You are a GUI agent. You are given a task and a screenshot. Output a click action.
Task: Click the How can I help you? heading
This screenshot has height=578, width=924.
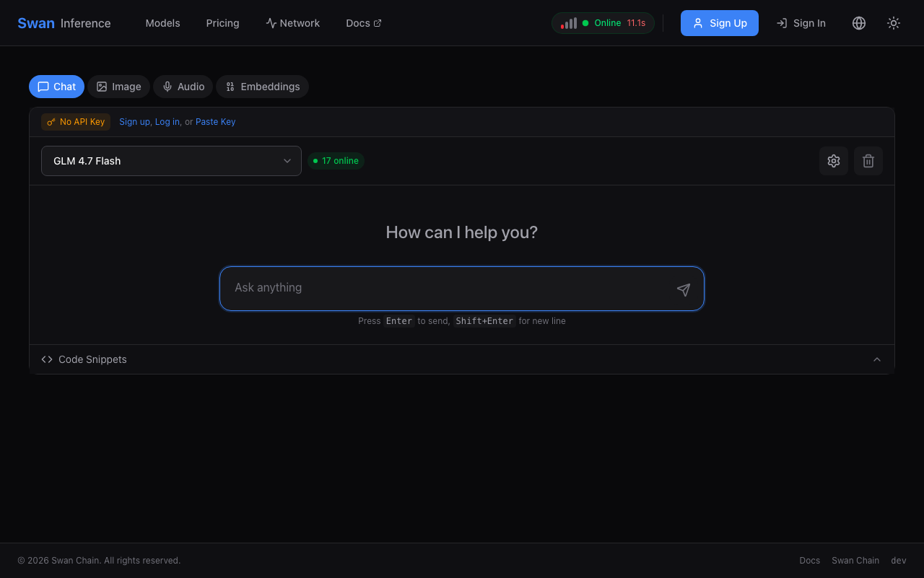click(462, 232)
